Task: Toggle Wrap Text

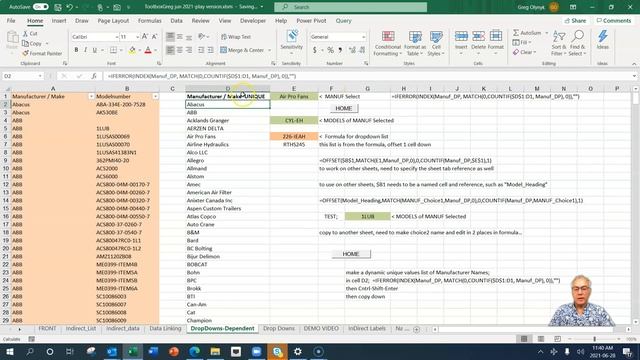Action: (x=236, y=37)
